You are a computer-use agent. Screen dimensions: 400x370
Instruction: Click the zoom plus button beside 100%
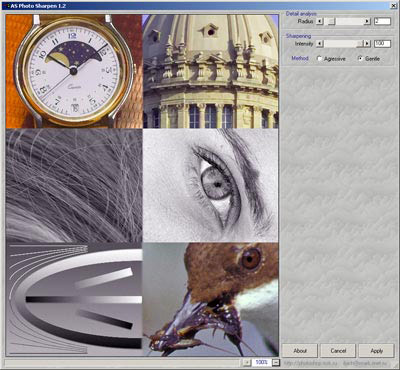click(247, 362)
